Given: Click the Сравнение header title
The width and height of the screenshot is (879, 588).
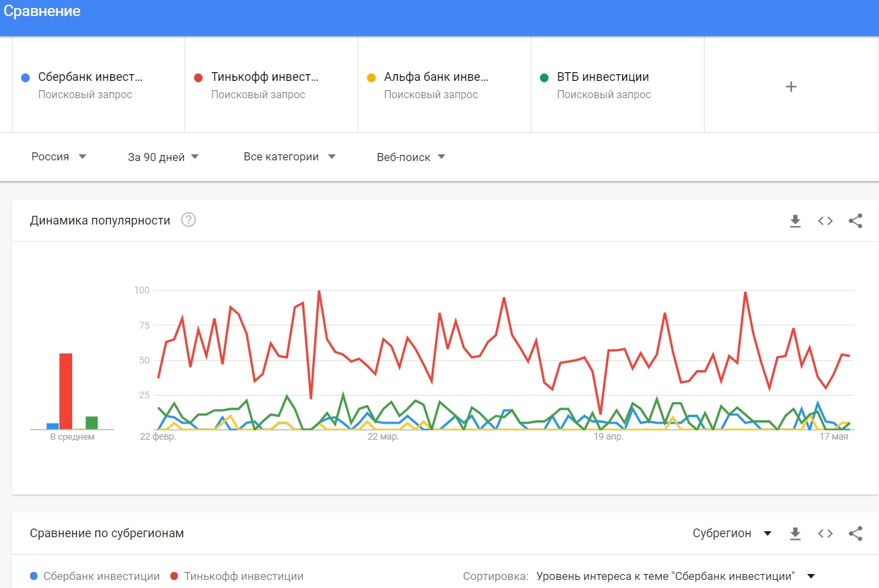Looking at the screenshot, I should coord(42,11).
